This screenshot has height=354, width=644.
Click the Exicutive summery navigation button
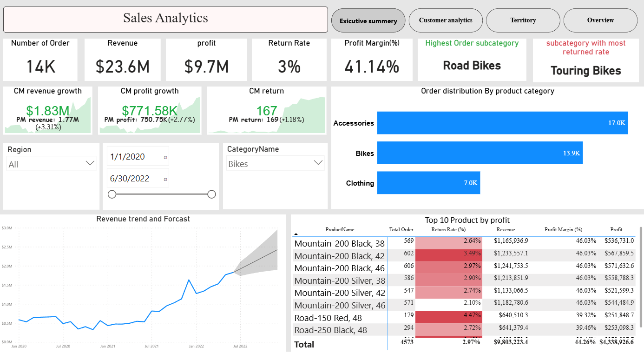tap(368, 20)
